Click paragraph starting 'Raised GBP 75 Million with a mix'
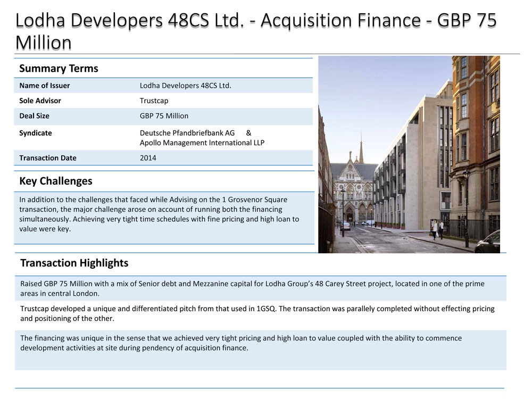The width and height of the screenshot is (532, 399). (x=252, y=288)
